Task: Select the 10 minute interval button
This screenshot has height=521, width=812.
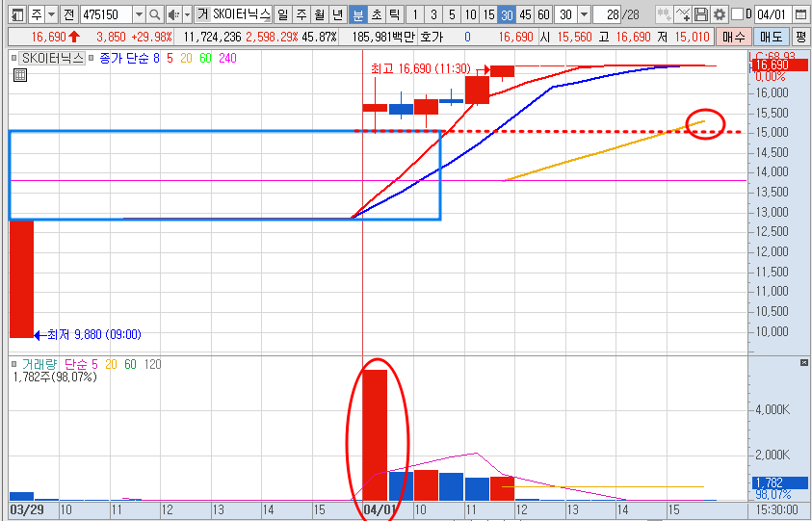Action: 470,14
